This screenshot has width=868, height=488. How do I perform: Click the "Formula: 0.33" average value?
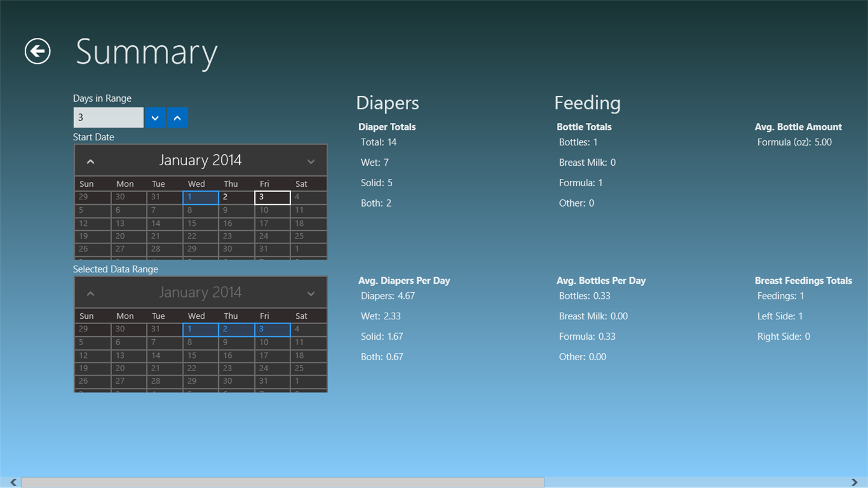(587, 337)
